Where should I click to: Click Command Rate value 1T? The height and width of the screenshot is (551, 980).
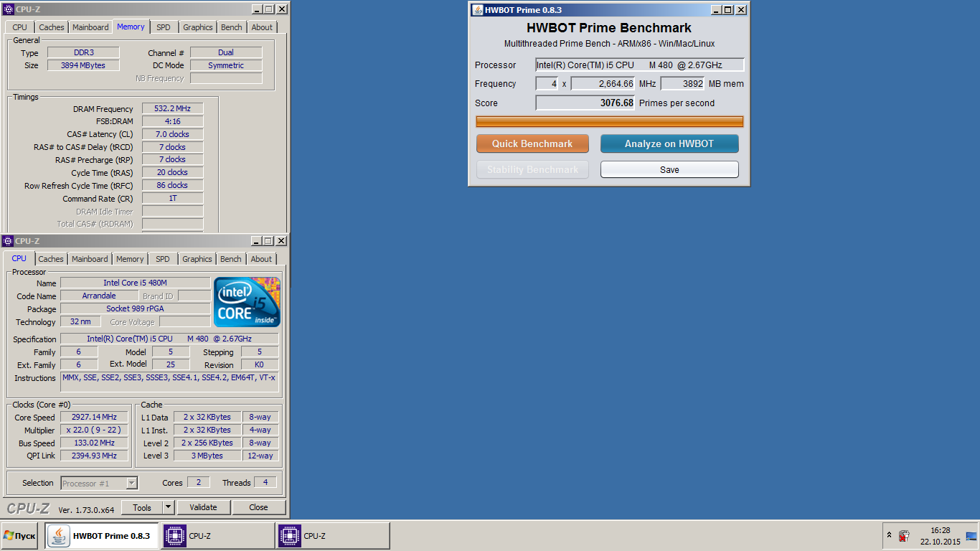tap(172, 198)
